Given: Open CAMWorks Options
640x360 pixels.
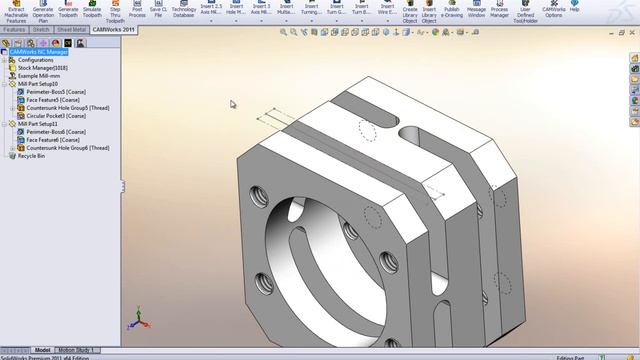Looking at the screenshot, I should (553, 9).
